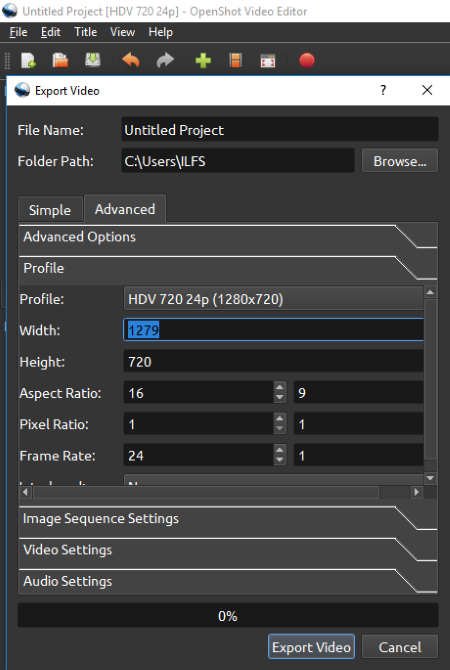Click the Aspect Ratio numerator field 16
The width and height of the screenshot is (450, 670).
199,393
